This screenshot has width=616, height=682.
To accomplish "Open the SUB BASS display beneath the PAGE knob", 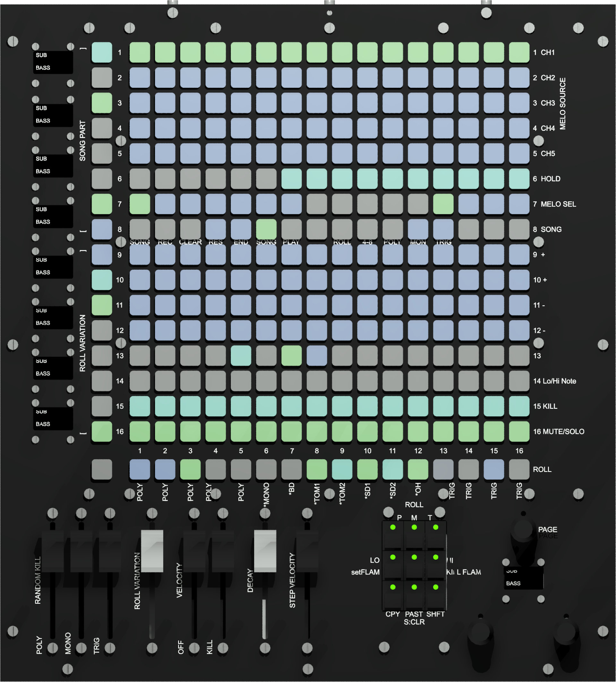I will (523, 578).
